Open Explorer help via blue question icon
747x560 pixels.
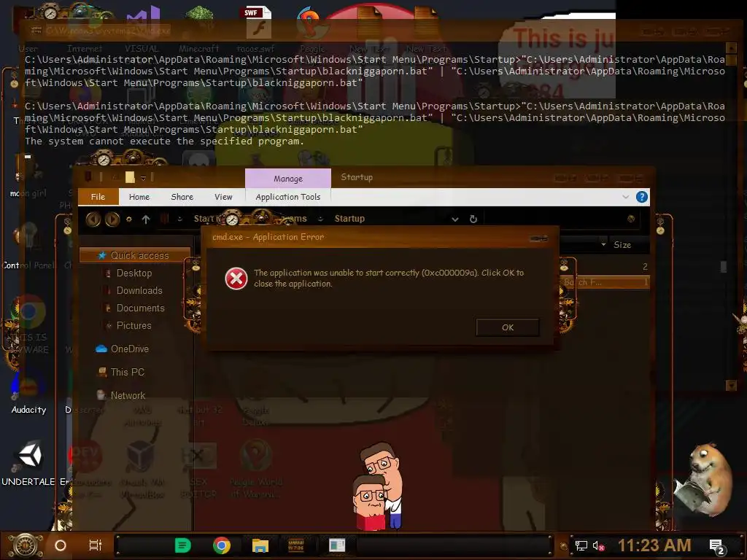click(642, 197)
